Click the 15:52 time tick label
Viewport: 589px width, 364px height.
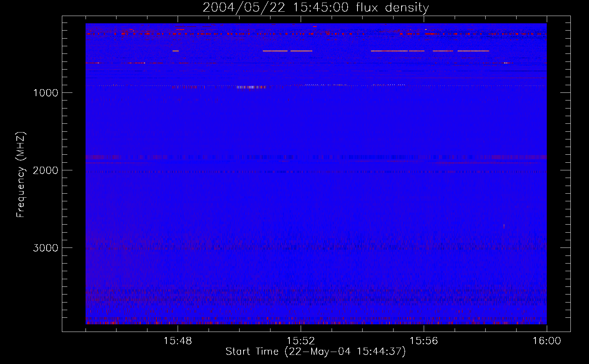point(301,341)
